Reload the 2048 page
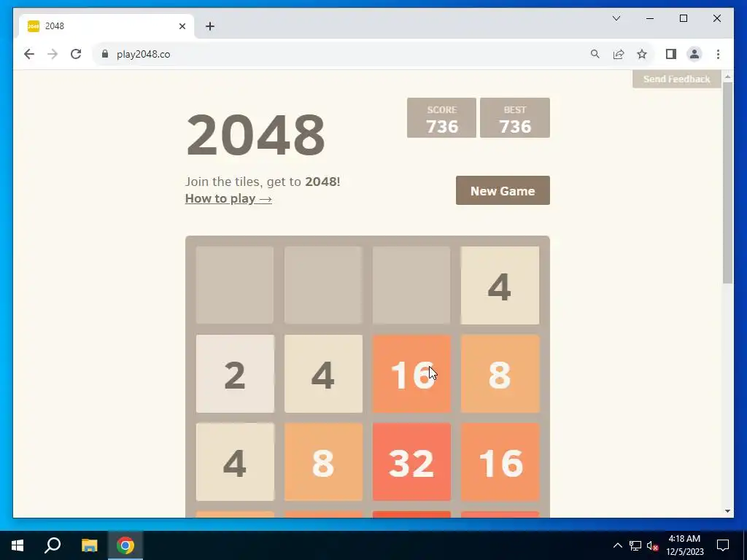 pos(76,54)
